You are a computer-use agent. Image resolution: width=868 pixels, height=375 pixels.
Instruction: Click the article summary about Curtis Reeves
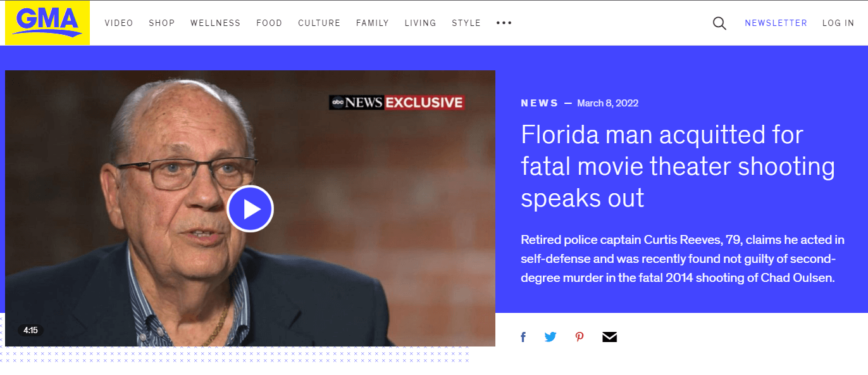[x=683, y=259]
